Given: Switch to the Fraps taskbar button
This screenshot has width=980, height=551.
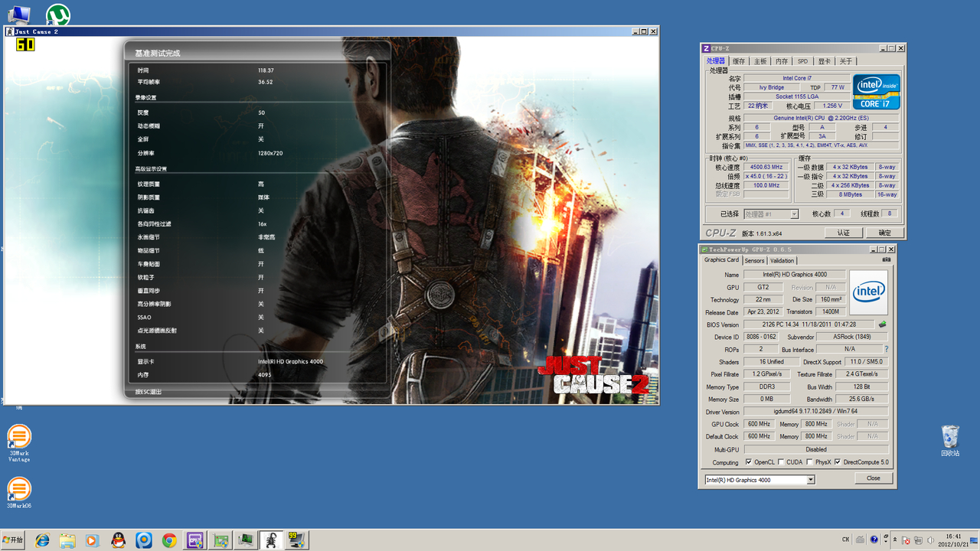Looking at the screenshot, I should (297, 540).
